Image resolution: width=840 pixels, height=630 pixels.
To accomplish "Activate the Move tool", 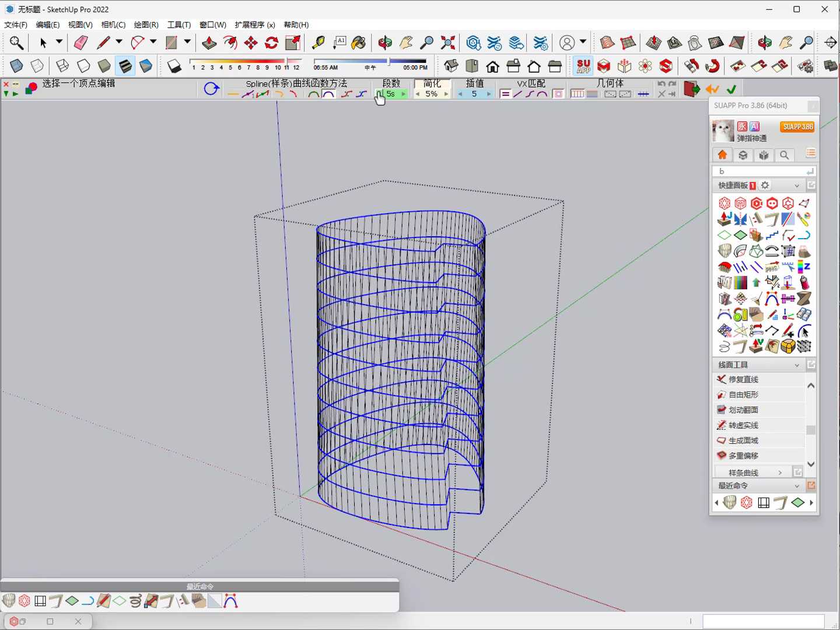I will pyautogui.click(x=251, y=43).
